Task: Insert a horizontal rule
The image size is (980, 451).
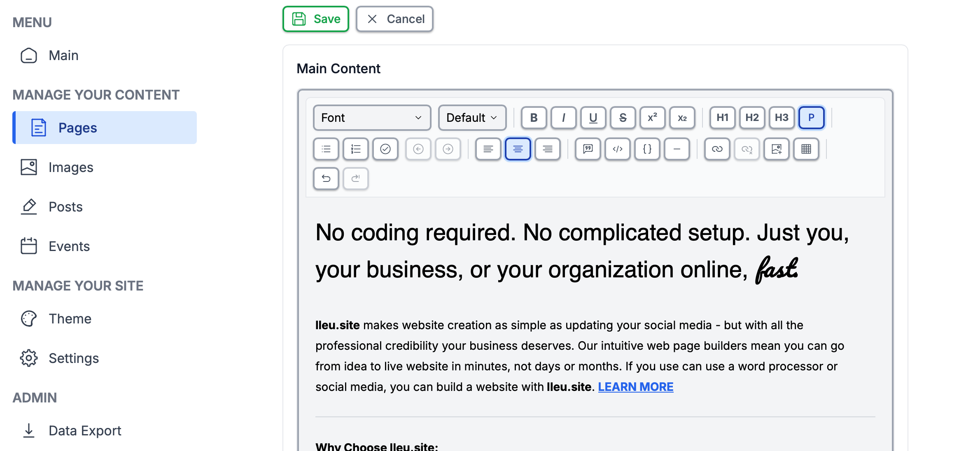Action: pyautogui.click(x=677, y=149)
